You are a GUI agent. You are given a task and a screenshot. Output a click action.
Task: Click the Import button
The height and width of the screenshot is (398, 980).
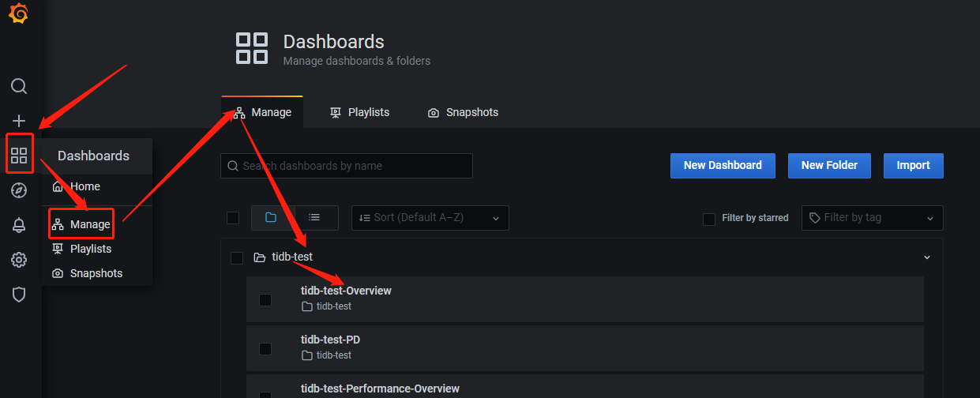coord(914,165)
